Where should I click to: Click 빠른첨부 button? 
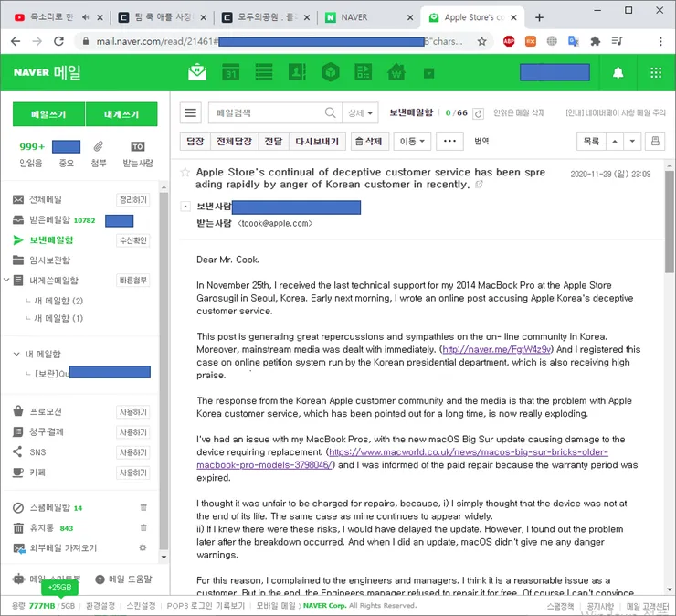click(x=133, y=281)
